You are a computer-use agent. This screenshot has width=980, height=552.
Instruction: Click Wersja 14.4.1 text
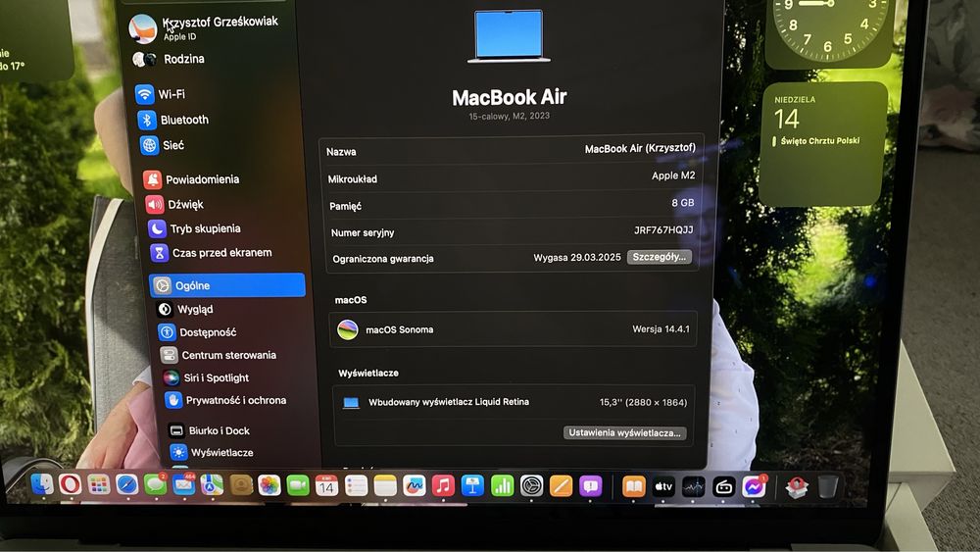pyautogui.click(x=661, y=328)
